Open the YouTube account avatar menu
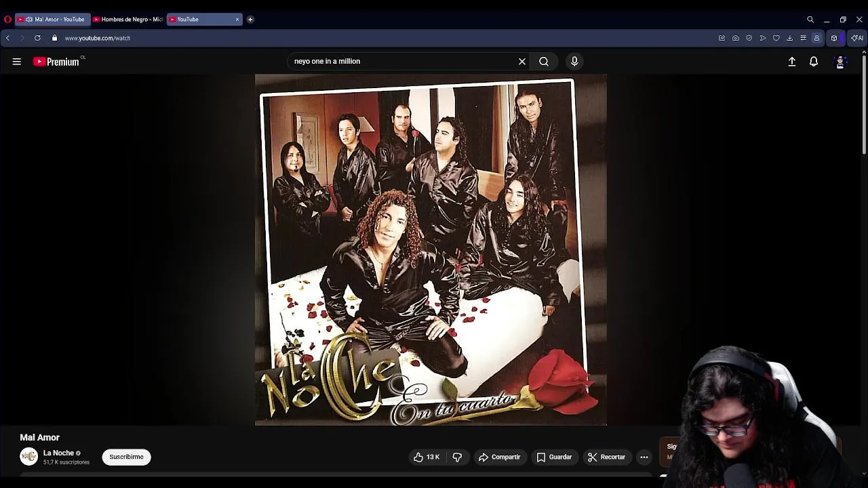 (840, 62)
